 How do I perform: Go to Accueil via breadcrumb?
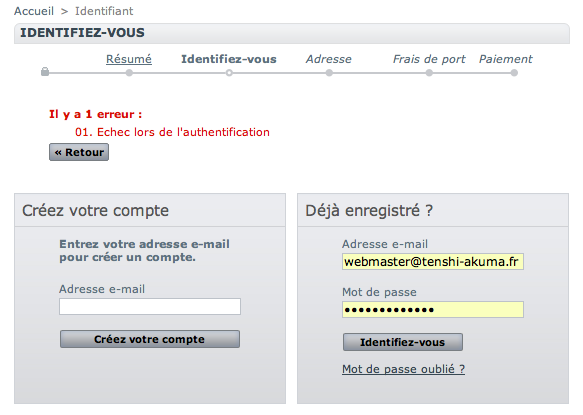tap(34, 11)
